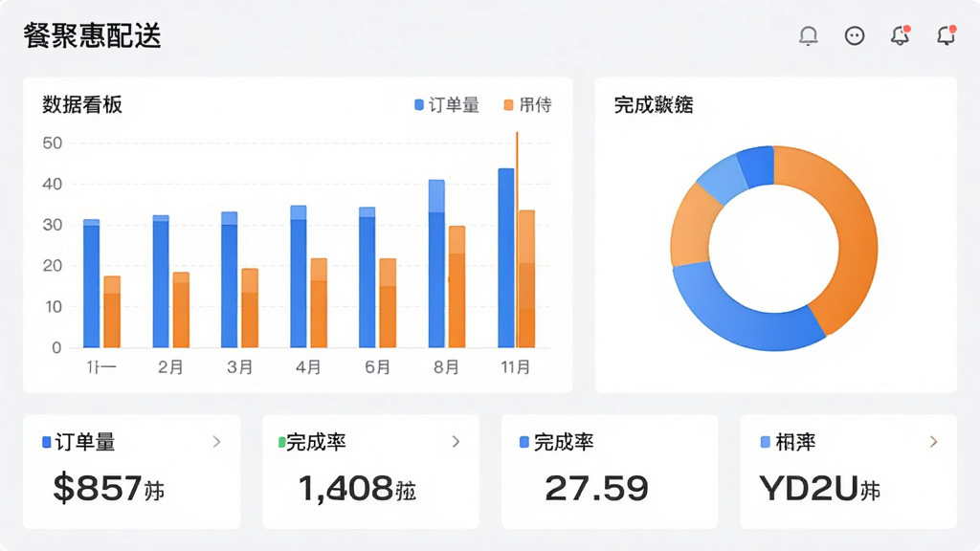Image resolution: width=980 pixels, height=551 pixels.
Task: Select the largest orange donut segment
Action: [x=855, y=237]
